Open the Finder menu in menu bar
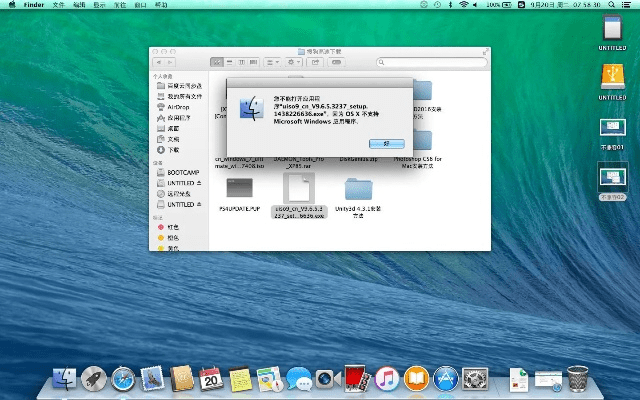 point(36,5)
